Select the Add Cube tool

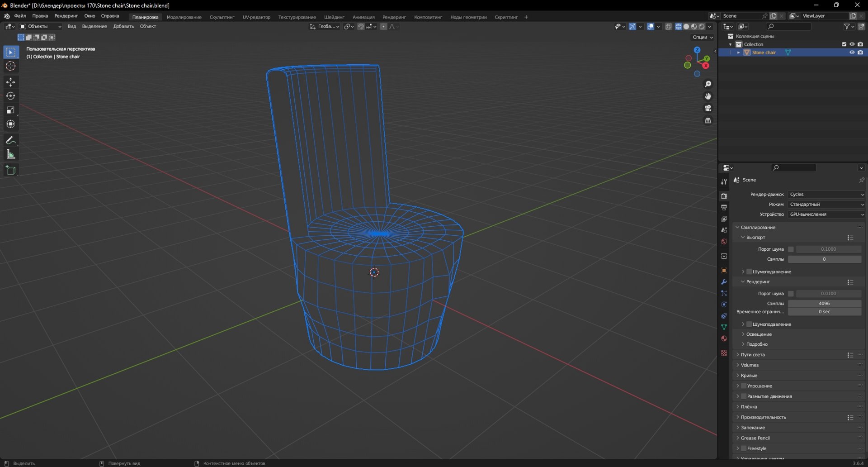[11, 170]
